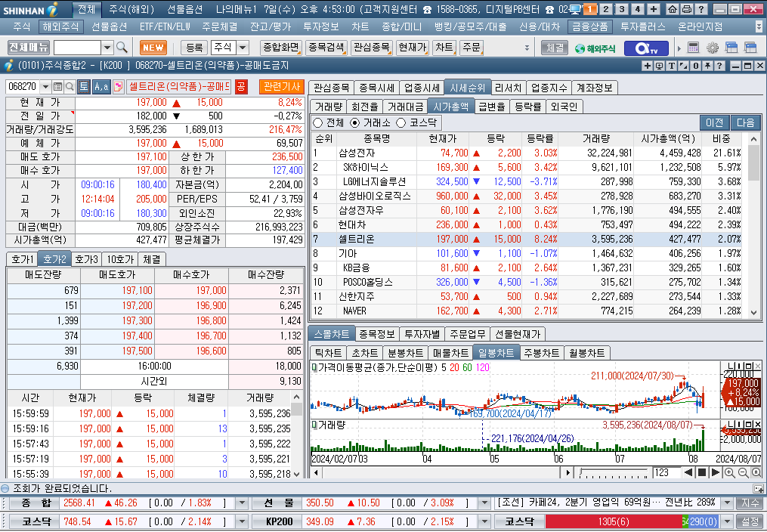Toggle the 토 button next to the stock code

[83, 87]
